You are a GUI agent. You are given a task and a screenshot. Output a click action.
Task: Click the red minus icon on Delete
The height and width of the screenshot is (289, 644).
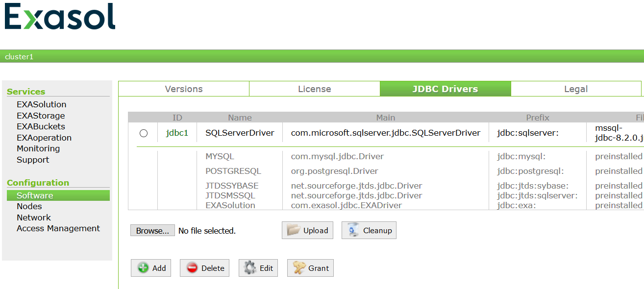coord(192,268)
